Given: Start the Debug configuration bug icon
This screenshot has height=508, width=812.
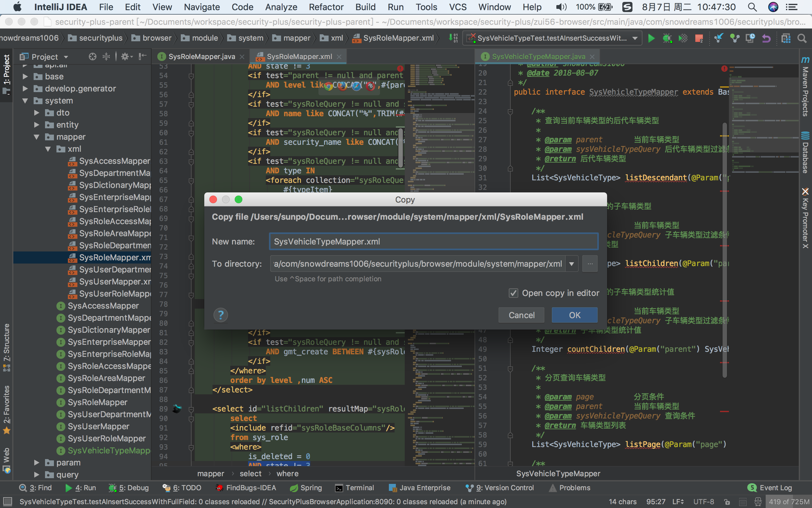Looking at the screenshot, I should [667, 38].
